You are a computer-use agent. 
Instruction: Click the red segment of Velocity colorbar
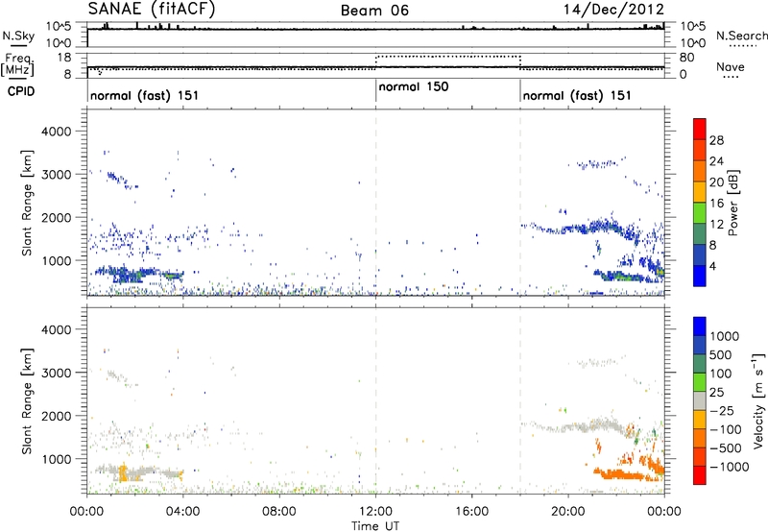[700, 475]
